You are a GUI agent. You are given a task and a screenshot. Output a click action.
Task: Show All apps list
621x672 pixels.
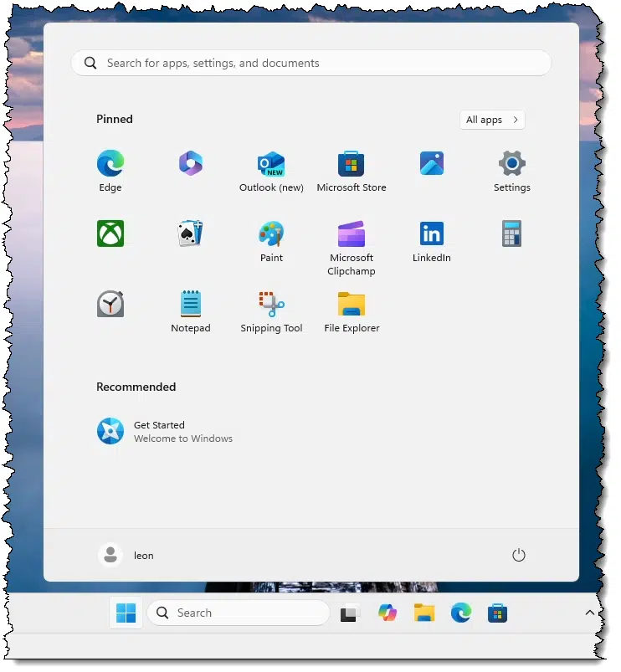pyautogui.click(x=492, y=120)
